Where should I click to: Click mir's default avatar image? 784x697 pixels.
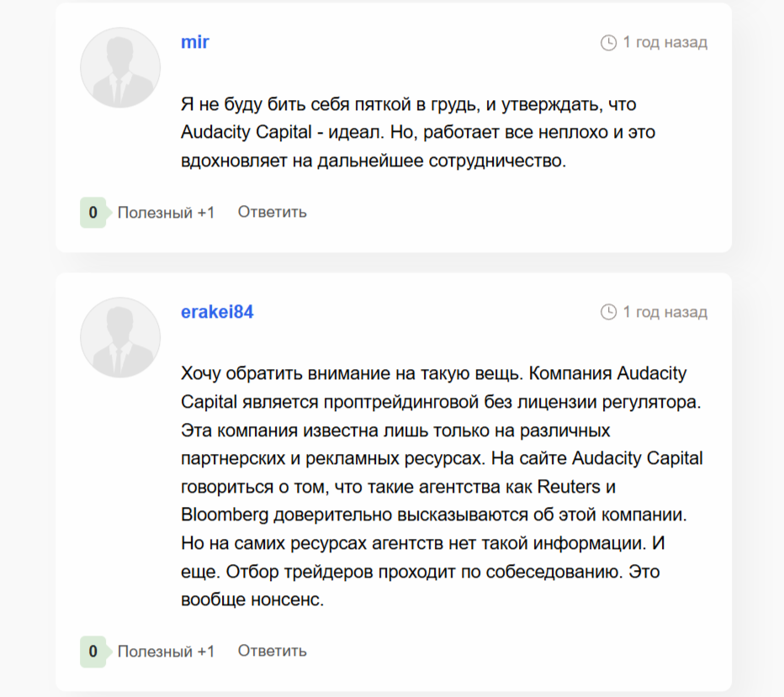click(120, 67)
